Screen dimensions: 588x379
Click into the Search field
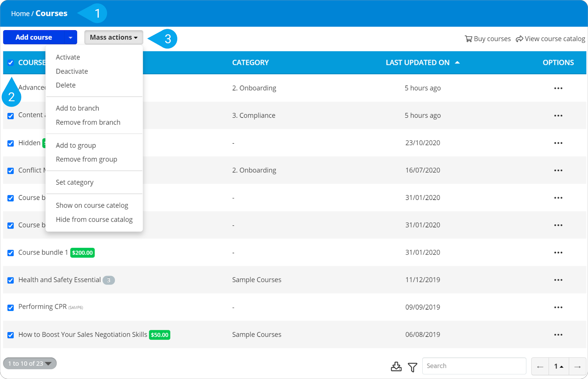coord(474,366)
